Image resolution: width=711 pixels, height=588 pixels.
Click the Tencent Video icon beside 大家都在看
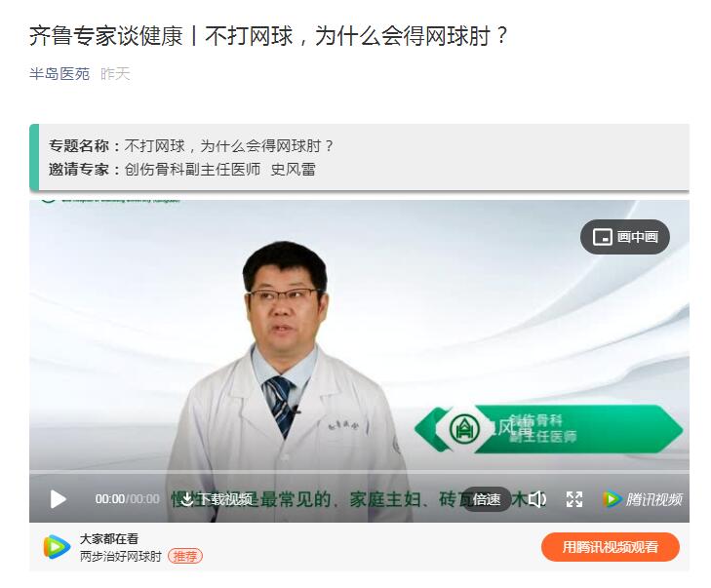pyautogui.click(x=57, y=546)
